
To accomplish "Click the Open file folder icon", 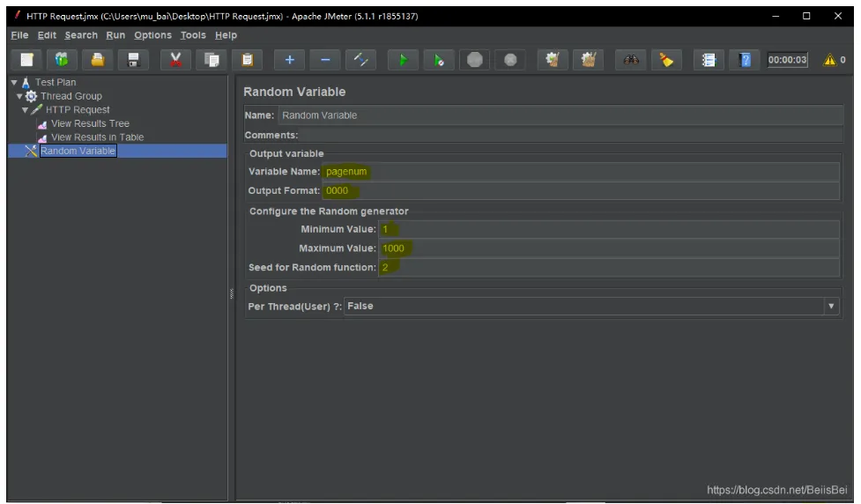I will tap(98, 60).
